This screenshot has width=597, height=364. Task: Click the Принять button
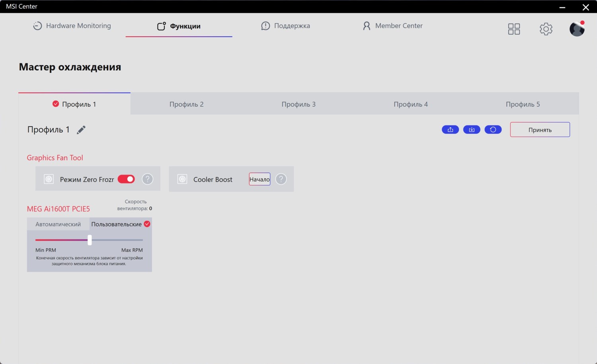pos(540,130)
